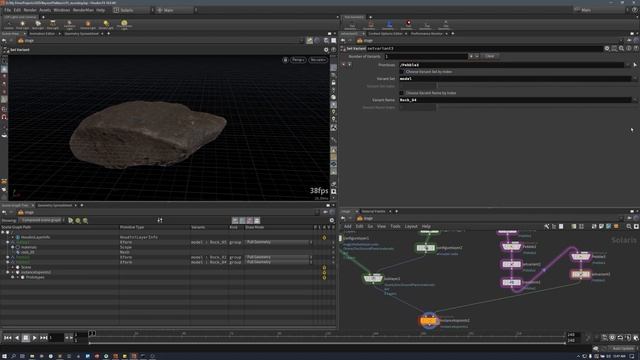Click the network editor search magnifier icon
This screenshot has width=640, height=360.
coord(629,227)
